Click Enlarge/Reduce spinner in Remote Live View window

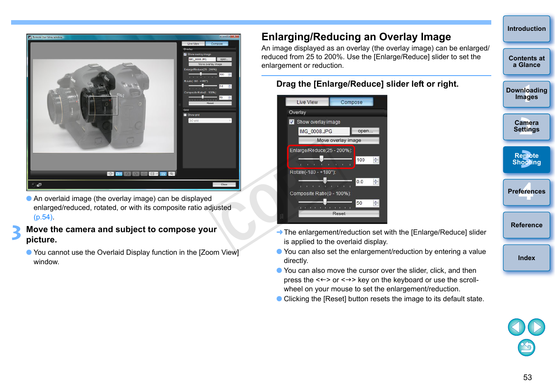click(230, 74)
